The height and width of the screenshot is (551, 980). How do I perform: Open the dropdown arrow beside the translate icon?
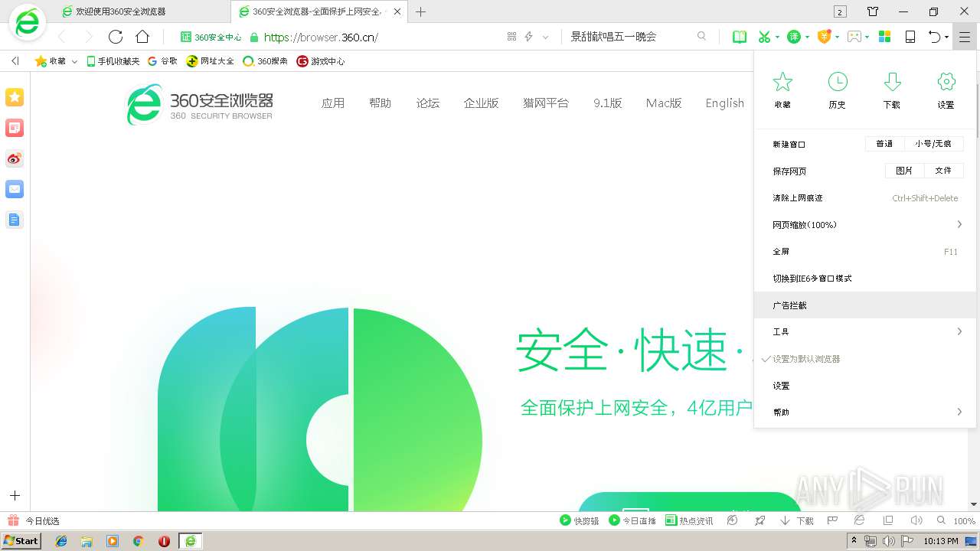[807, 37]
